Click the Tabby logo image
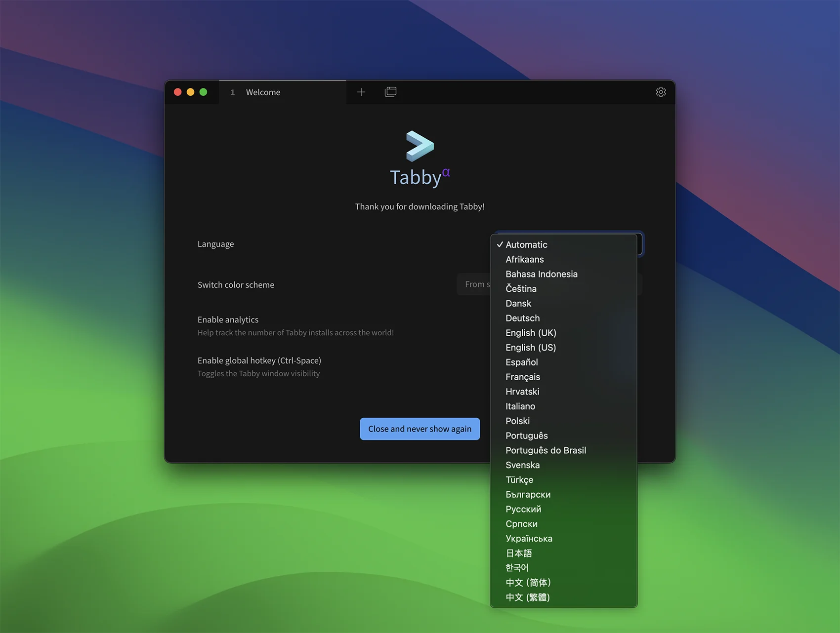This screenshot has width=840, height=633. coord(420,146)
